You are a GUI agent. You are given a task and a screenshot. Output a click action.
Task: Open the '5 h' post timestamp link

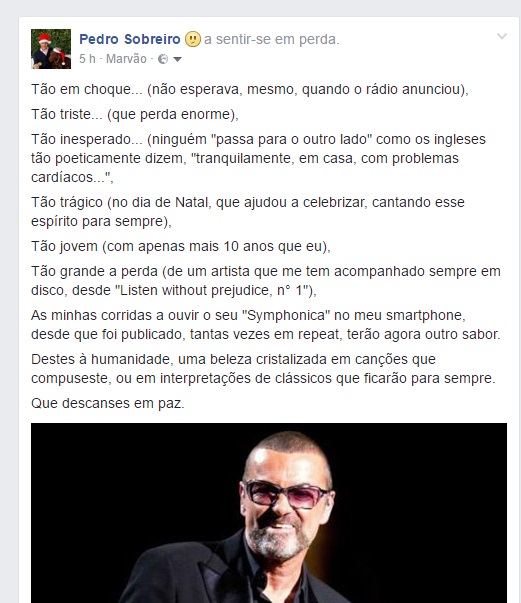(87, 59)
